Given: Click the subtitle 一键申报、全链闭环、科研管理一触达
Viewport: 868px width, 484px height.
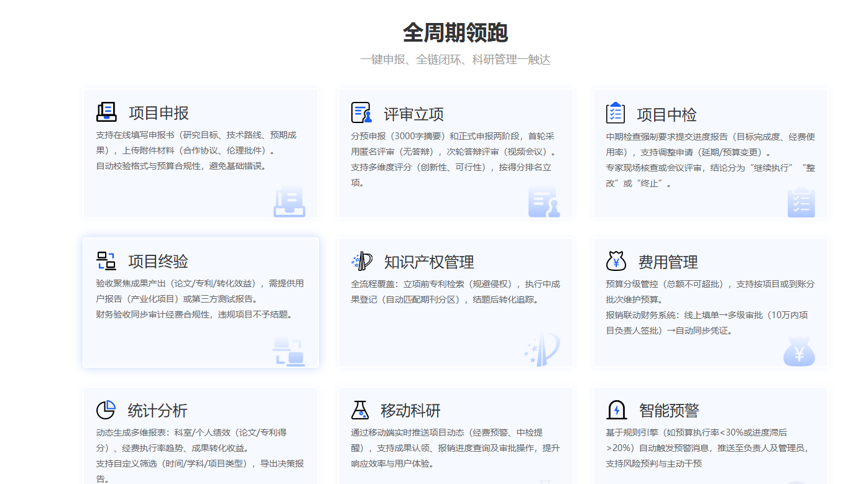Looking at the screenshot, I should [455, 60].
